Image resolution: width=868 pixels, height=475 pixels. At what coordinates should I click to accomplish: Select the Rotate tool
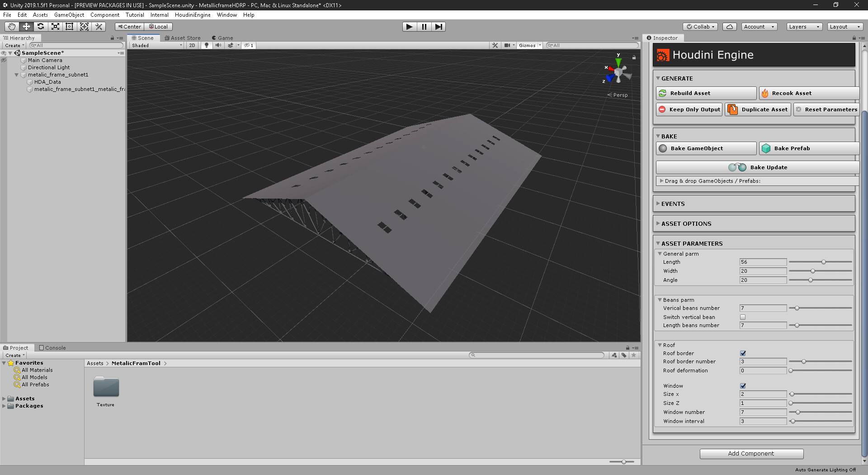pyautogui.click(x=41, y=26)
